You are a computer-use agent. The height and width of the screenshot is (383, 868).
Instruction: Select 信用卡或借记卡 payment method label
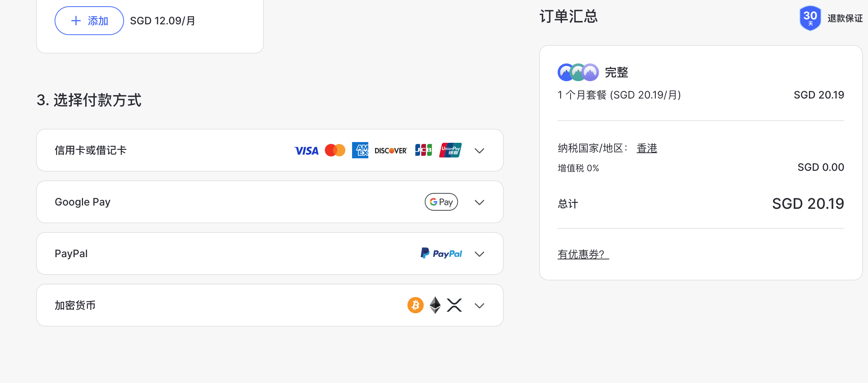(90, 150)
